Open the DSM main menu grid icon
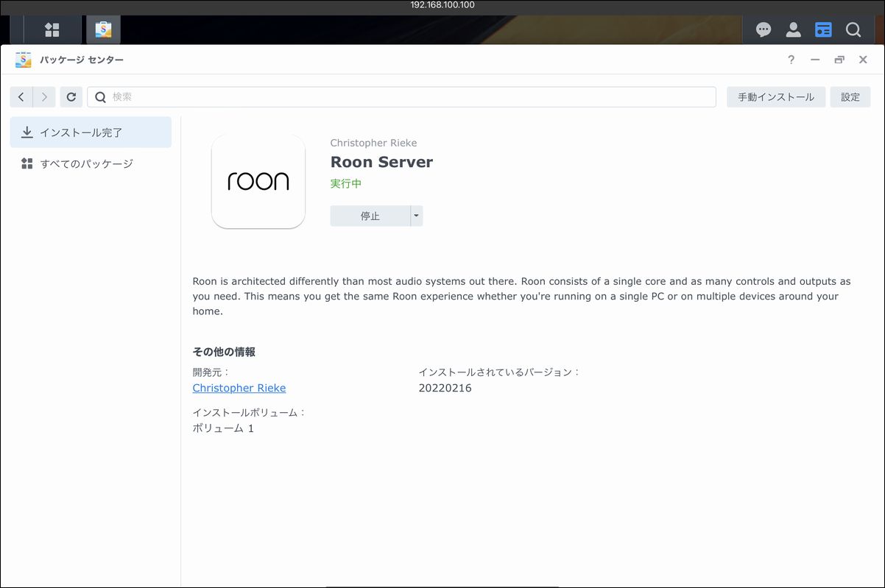Image resolution: width=885 pixels, height=588 pixels. pos(52,29)
